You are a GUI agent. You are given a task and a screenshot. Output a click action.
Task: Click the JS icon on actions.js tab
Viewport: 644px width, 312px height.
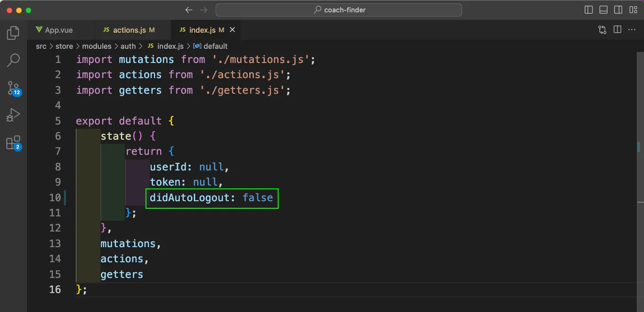[106, 30]
